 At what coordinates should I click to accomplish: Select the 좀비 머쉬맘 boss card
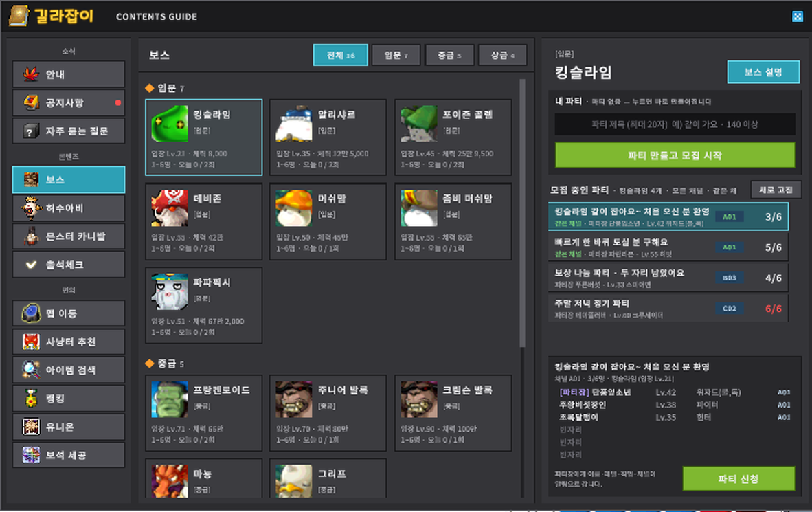[453, 221]
